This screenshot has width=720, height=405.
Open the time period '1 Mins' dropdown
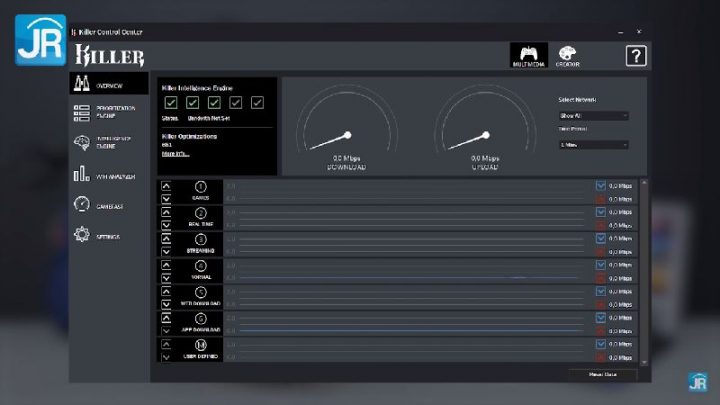593,144
